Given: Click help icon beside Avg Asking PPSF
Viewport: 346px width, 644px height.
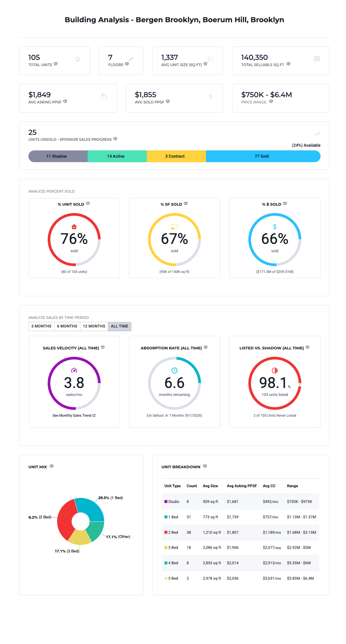Looking at the screenshot, I should point(65,101).
